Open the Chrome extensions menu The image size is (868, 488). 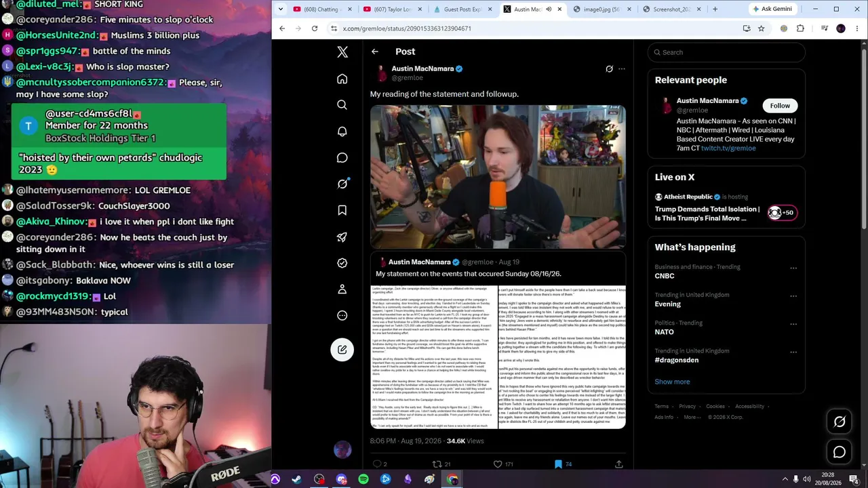800,28
